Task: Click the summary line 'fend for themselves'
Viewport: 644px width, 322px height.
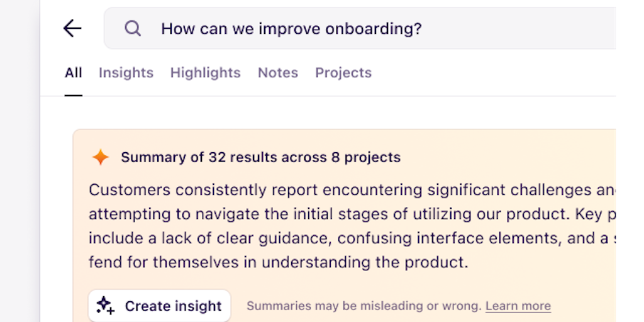Action: (x=278, y=262)
